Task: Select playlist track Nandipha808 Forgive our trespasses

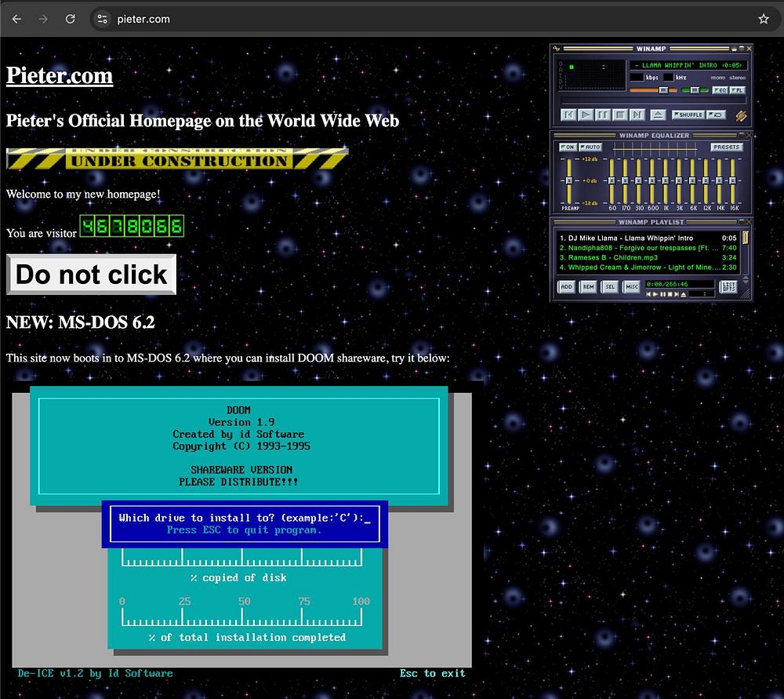Action: coord(648,248)
